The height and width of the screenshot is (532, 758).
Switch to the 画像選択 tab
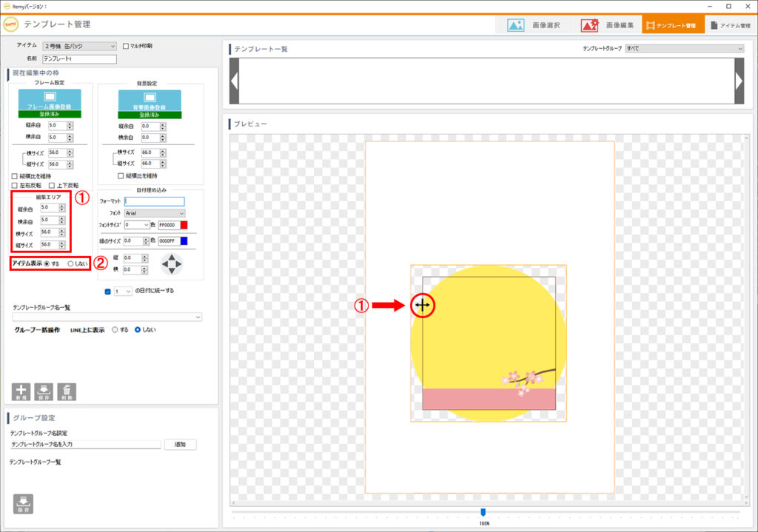(x=534, y=25)
